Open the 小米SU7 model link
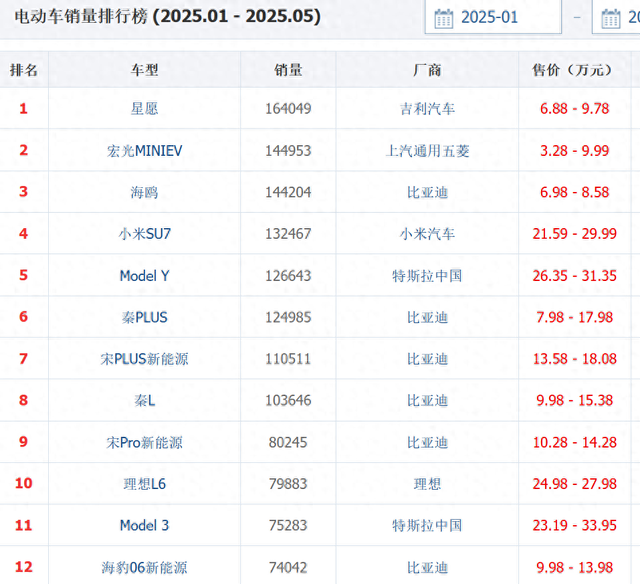This screenshot has width=640, height=584. (x=144, y=234)
